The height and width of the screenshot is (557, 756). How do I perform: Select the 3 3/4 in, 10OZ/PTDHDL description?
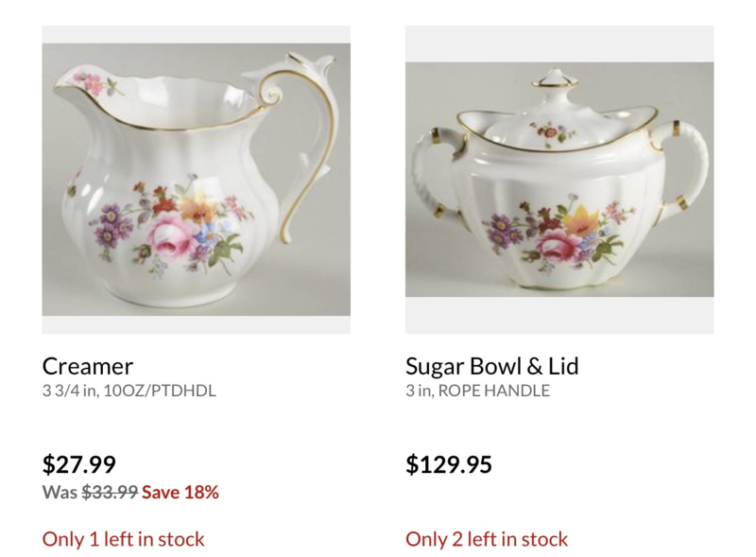pyautogui.click(x=129, y=391)
